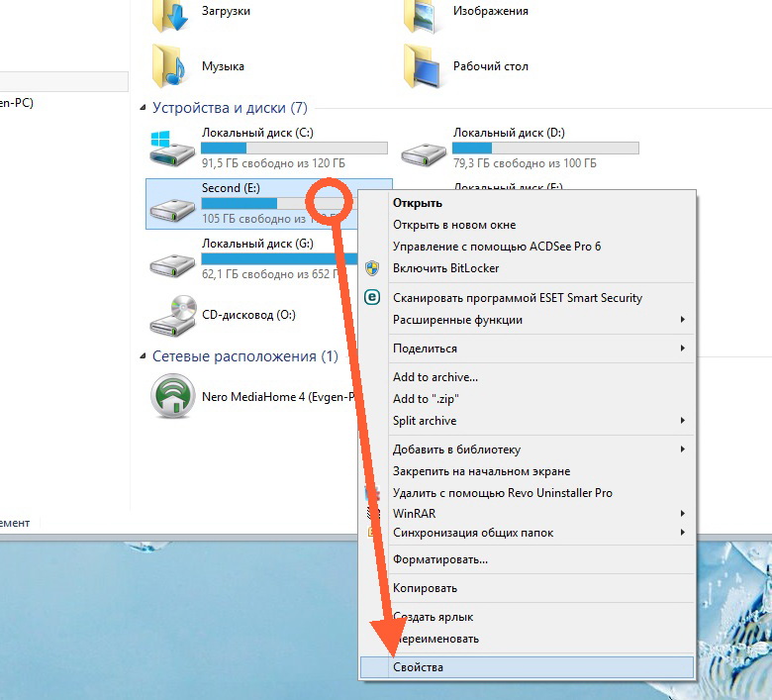The height and width of the screenshot is (700, 772).
Task: Click the C: drive free-space usage bar
Action: point(294,148)
